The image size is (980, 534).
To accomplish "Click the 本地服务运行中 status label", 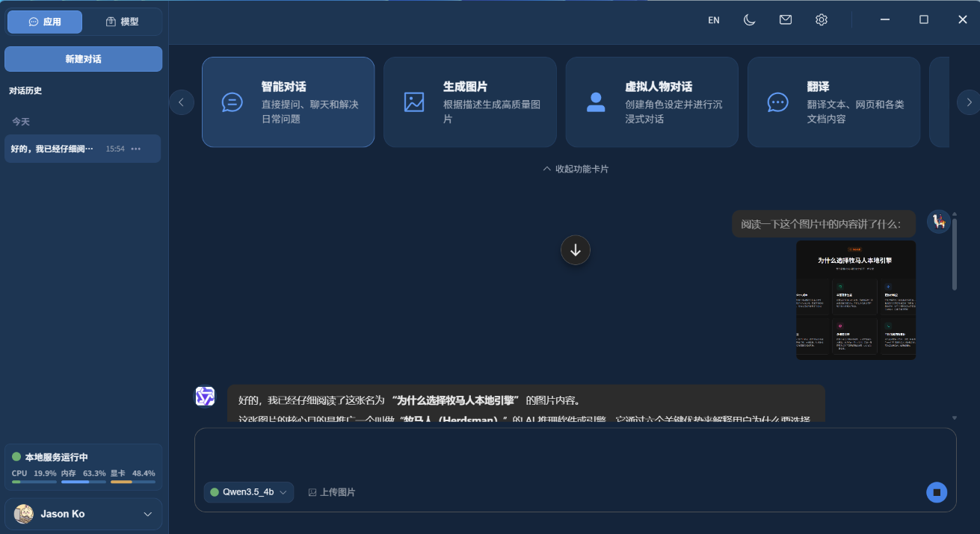I will [x=56, y=457].
